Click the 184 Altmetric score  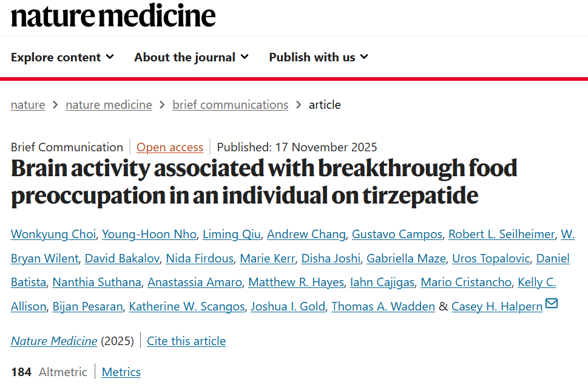22,372
